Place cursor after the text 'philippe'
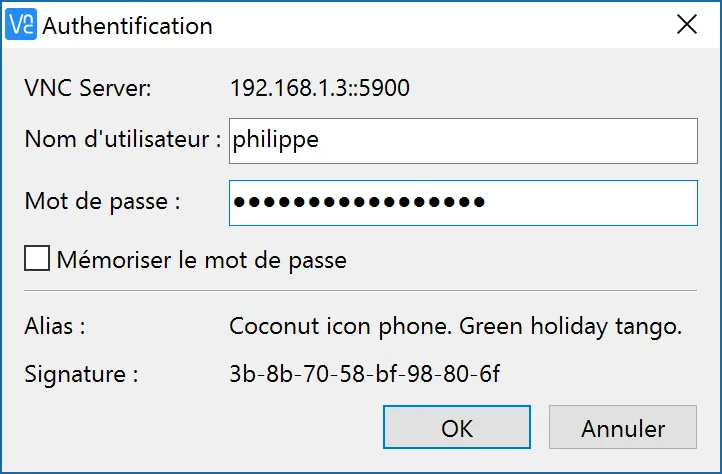 coord(320,140)
